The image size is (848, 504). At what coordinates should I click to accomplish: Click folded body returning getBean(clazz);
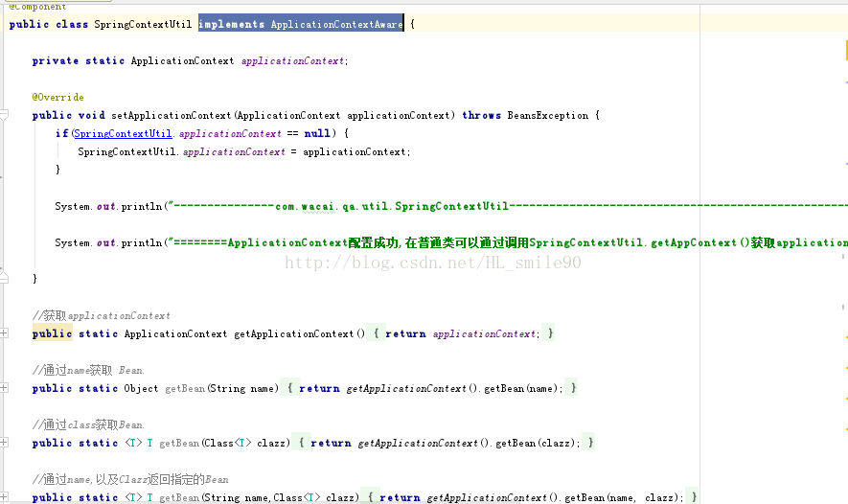click(446, 443)
